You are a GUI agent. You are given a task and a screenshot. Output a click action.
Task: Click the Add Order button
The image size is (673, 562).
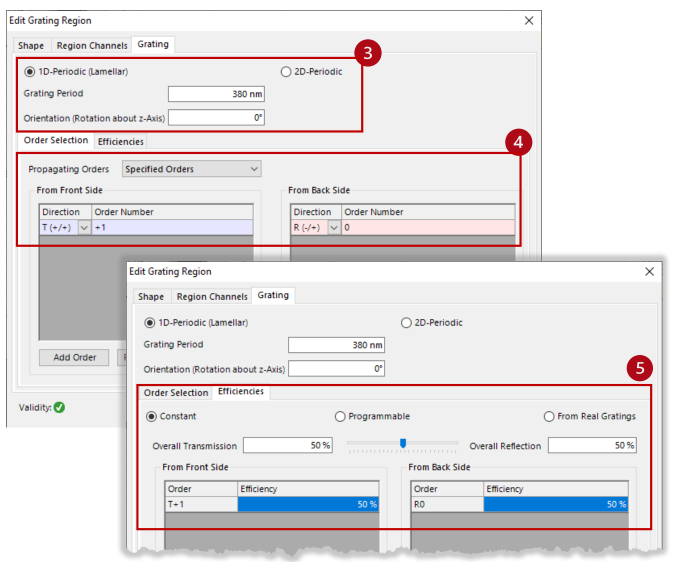[x=74, y=357]
